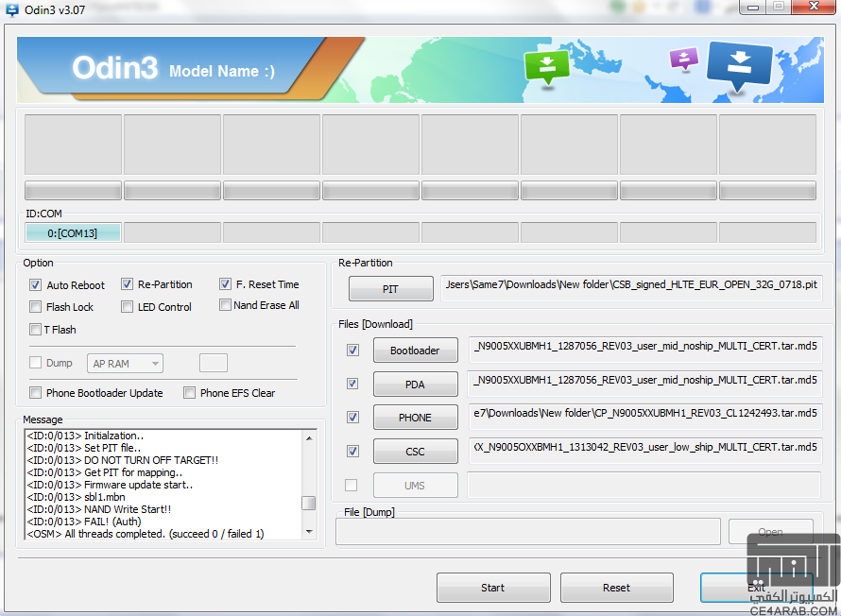The image size is (841, 616).
Task: Click the CSC file path field
Action: (x=645, y=451)
